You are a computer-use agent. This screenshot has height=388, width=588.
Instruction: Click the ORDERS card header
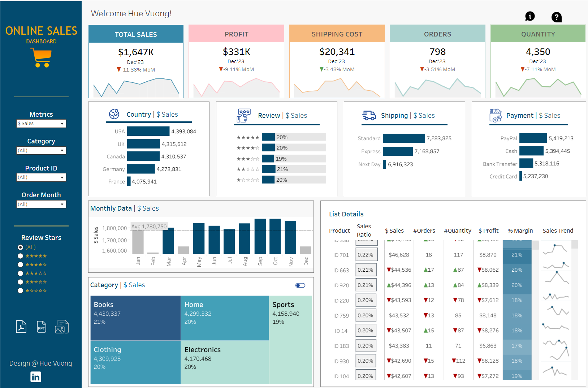point(437,34)
